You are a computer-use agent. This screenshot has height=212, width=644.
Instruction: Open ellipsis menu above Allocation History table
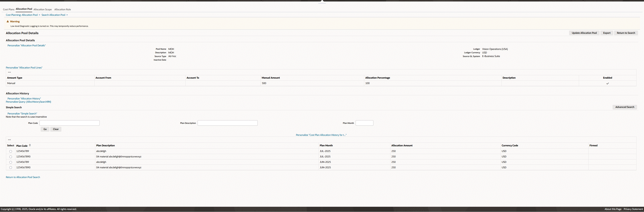coord(10,140)
